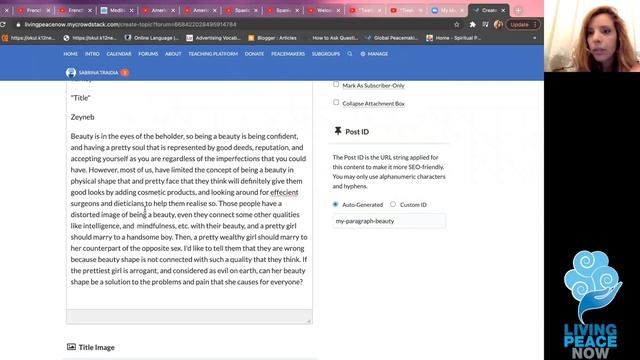Click the editor resize handle corner

tap(309, 321)
